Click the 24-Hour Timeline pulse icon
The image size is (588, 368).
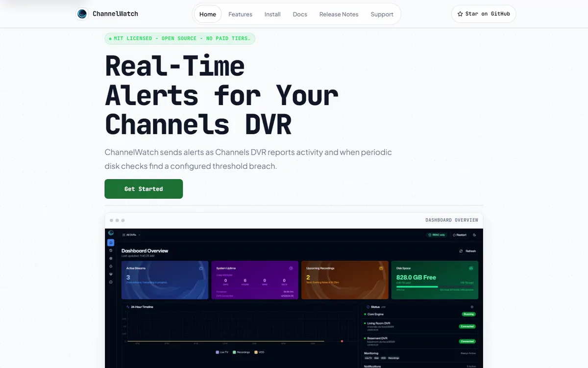(128, 307)
